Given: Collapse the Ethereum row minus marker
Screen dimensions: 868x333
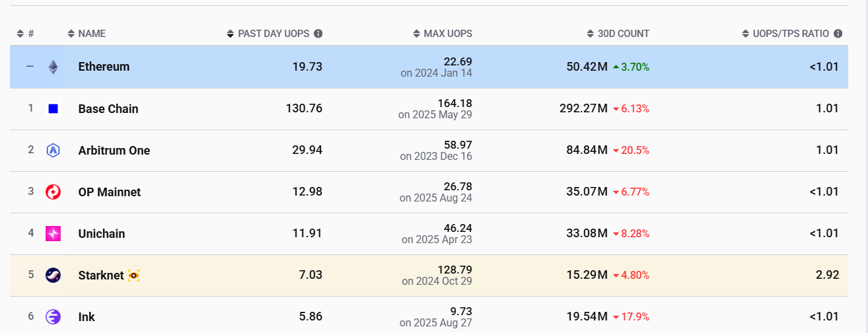Looking at the screenshot, I should [x=30, y=67].
